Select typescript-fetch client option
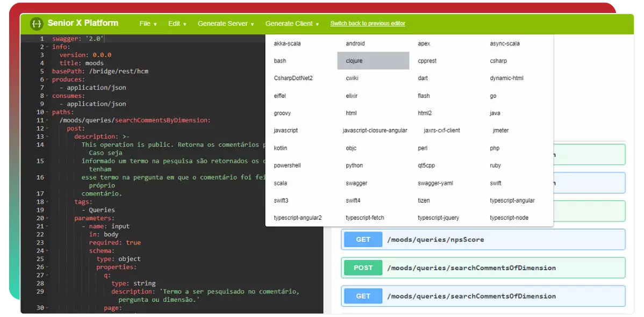 point(364,218)
